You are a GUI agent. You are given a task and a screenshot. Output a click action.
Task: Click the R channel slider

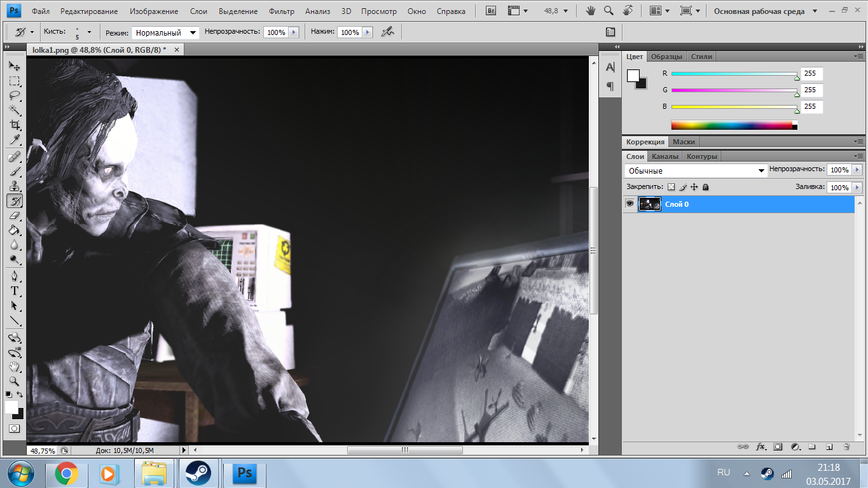[734, 74]
